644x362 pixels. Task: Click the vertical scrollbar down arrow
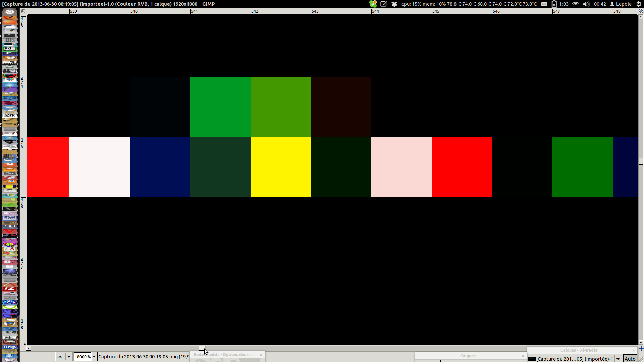coord(641,343)
